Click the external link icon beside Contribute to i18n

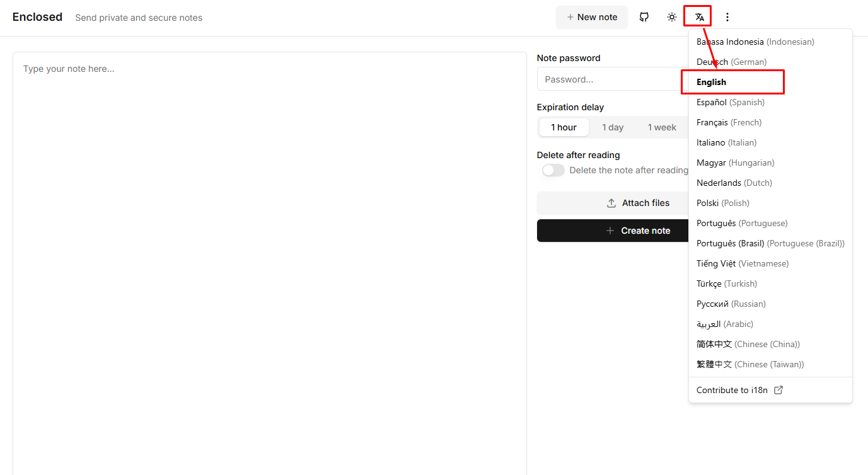point(778,390)
